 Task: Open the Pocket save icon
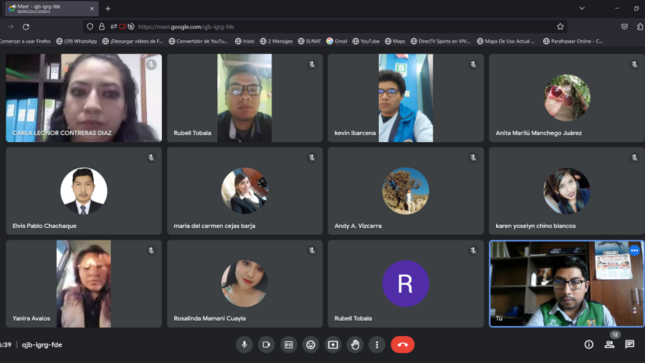624,27
